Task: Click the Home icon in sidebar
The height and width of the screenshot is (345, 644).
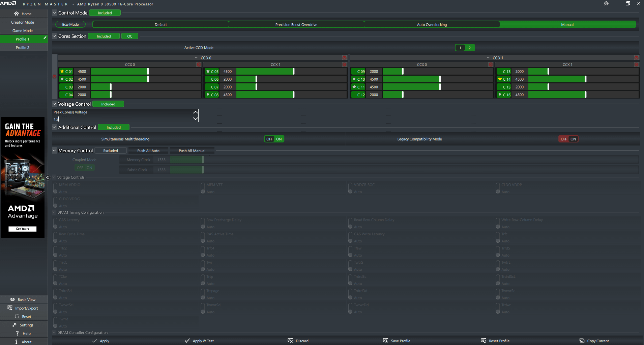Action: [x=16, y=14]
